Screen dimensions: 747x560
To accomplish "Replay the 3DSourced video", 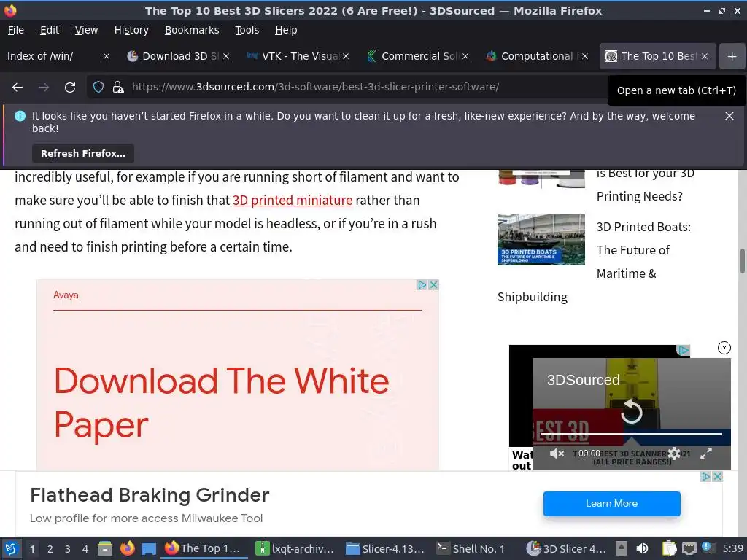I will pyautogui.click(x=632, y=412).
